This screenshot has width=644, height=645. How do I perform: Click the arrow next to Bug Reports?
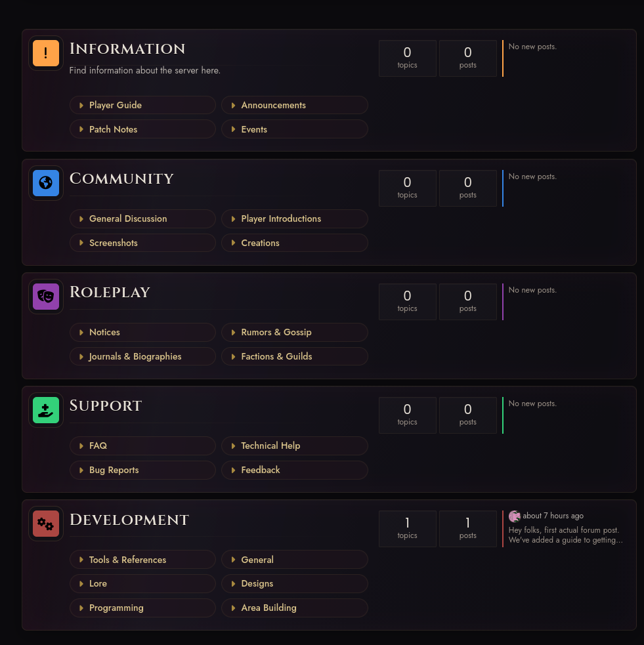pyautogui.click(x=81, y=470)
